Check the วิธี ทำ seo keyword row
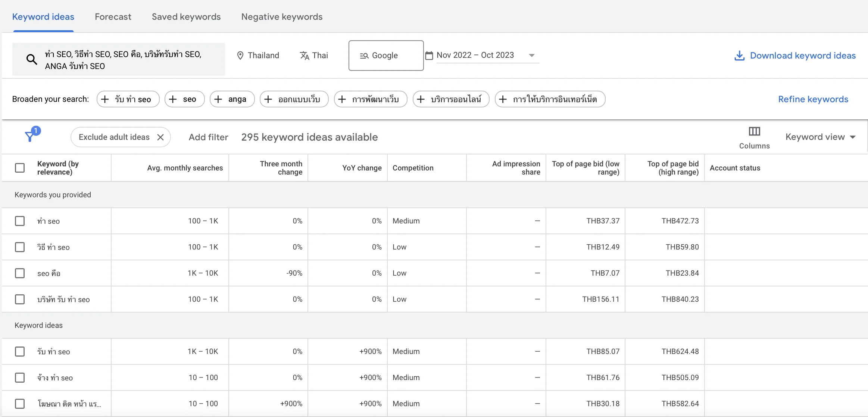 point(20,247)
